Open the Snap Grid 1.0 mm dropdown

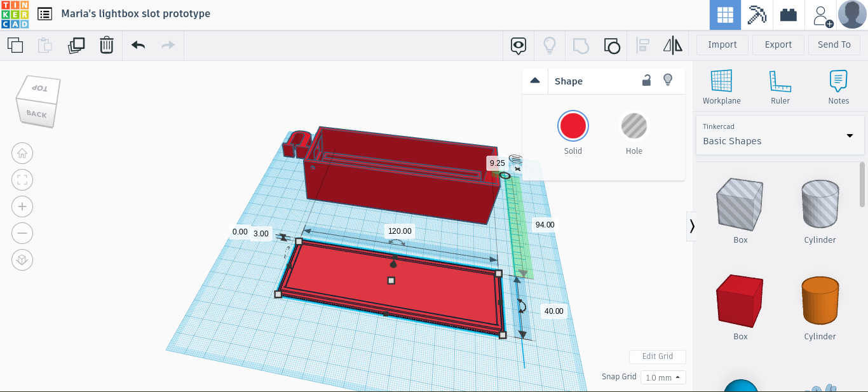tap(663, 377)
